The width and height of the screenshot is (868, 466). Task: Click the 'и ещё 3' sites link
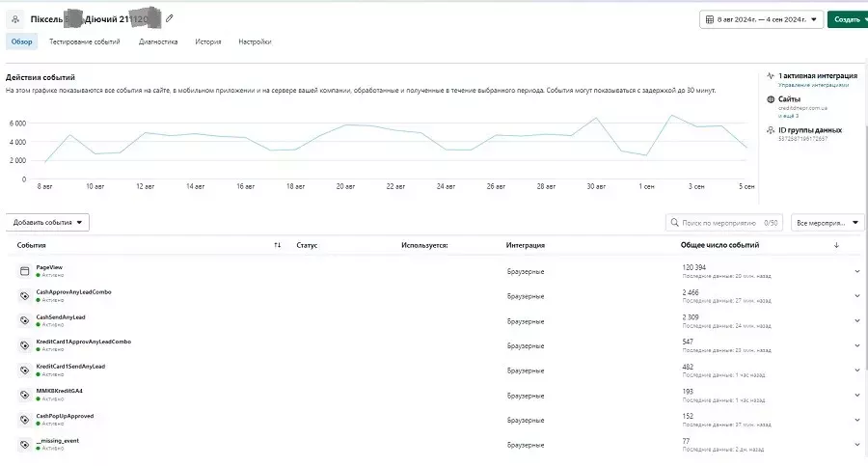(x=788, y=116)
